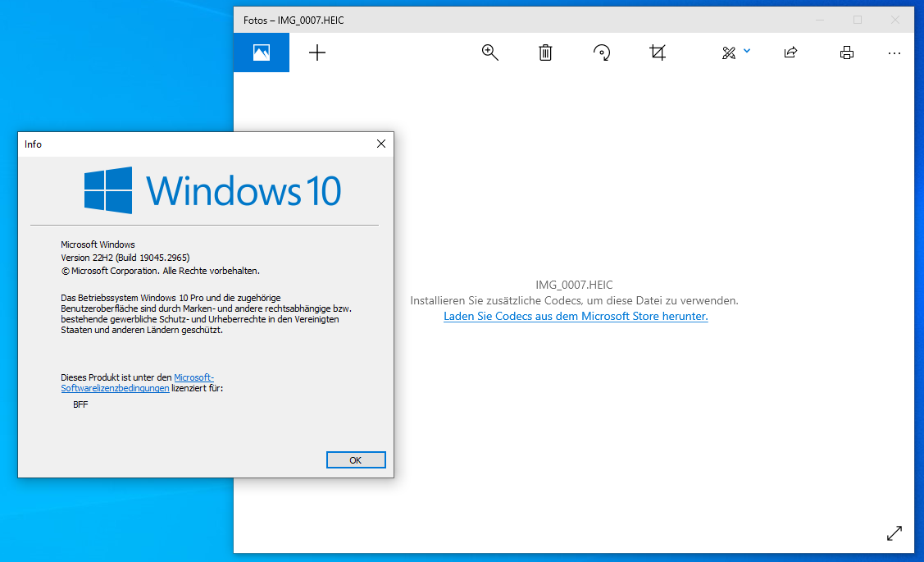The width and height of the screenshot is (924, 562).
Task: Maximize the Fotos window
Action: 858,20
